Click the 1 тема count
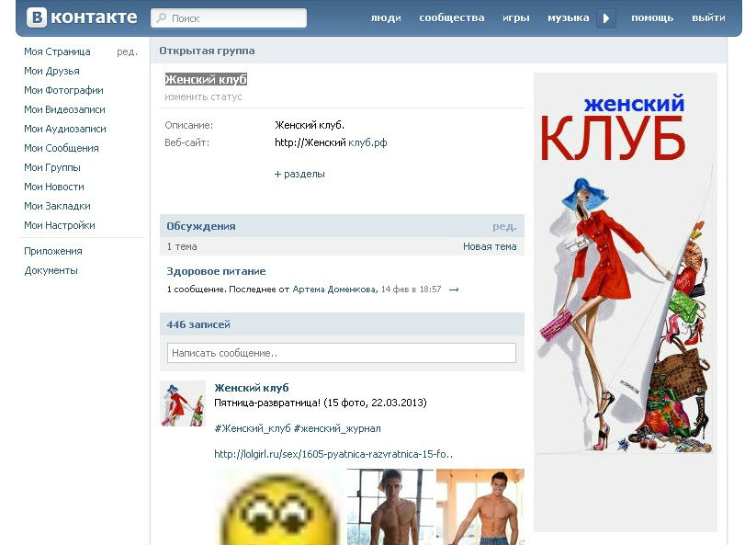The image size is (756, 545). tap(182, 246)
